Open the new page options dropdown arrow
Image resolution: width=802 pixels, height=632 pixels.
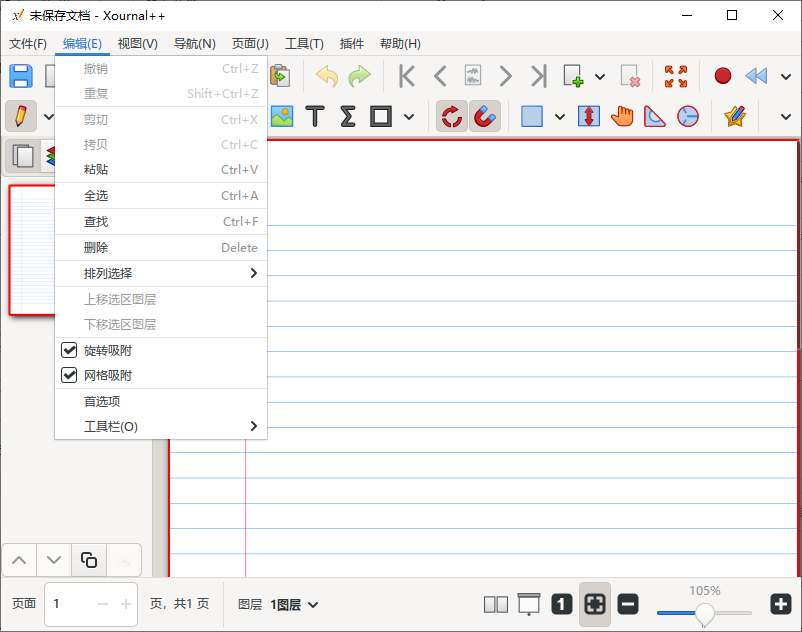[x=600, y=77]
